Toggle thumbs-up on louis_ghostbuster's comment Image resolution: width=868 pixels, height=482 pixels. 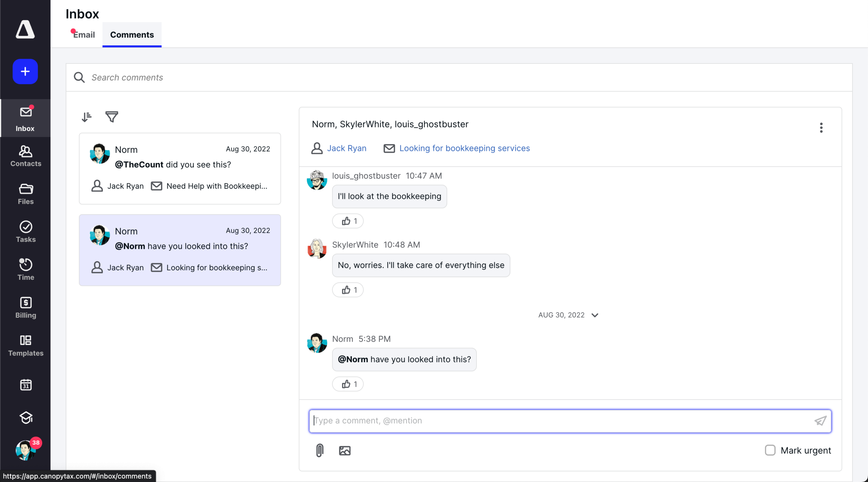pyautogui.click(x=348, y=221)
